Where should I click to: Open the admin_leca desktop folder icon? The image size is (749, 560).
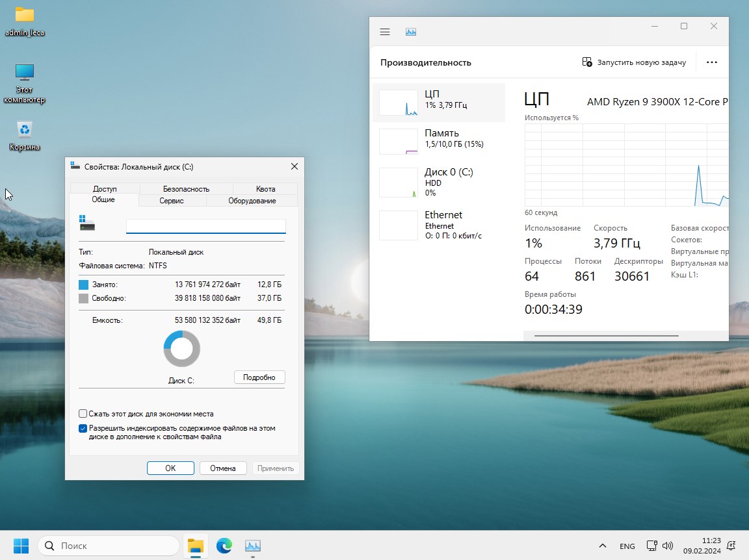tap(25, 15)
